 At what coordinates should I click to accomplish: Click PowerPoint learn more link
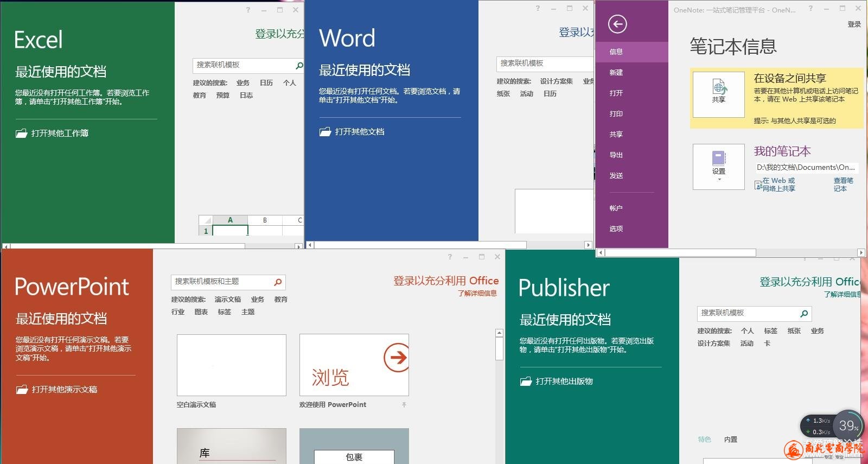click(477, 293)
